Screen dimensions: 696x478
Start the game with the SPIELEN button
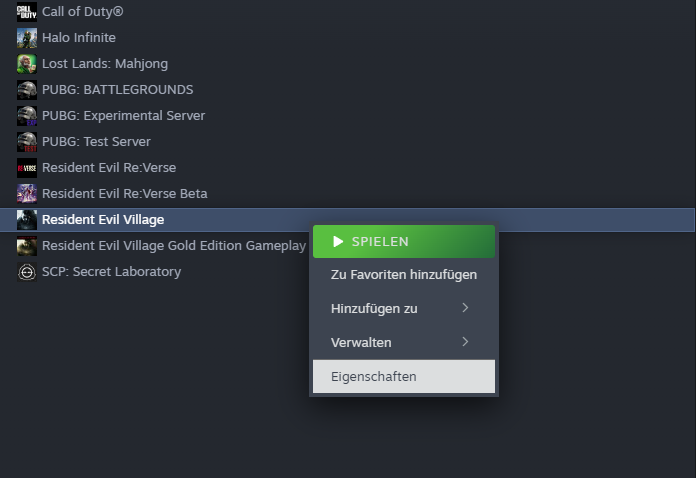pos(404,241)
